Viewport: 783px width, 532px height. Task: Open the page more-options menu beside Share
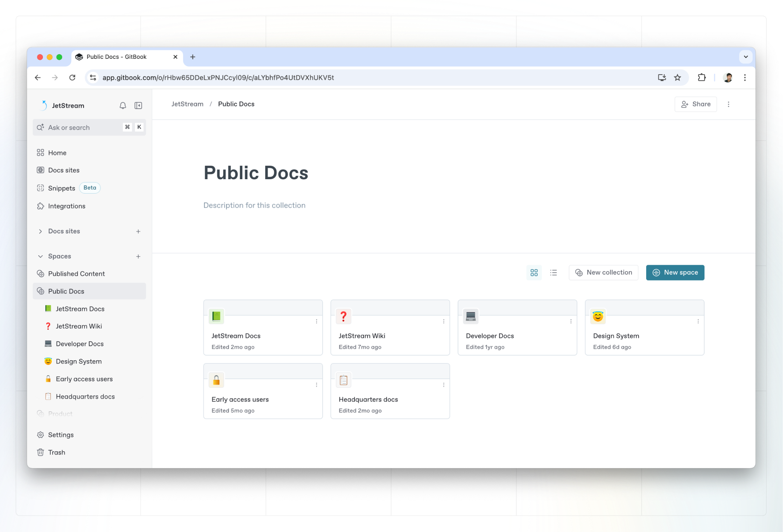tap(728, 105)
